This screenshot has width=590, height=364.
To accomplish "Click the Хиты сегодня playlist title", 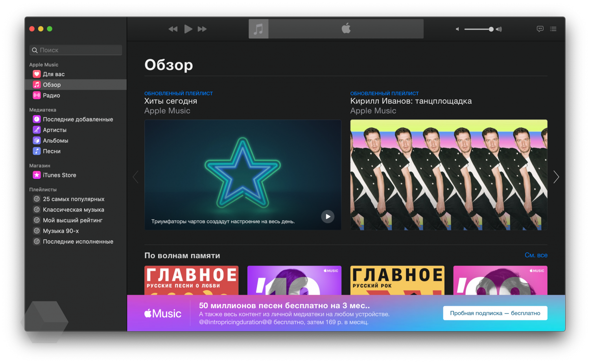I will click(x=171, y=101).
